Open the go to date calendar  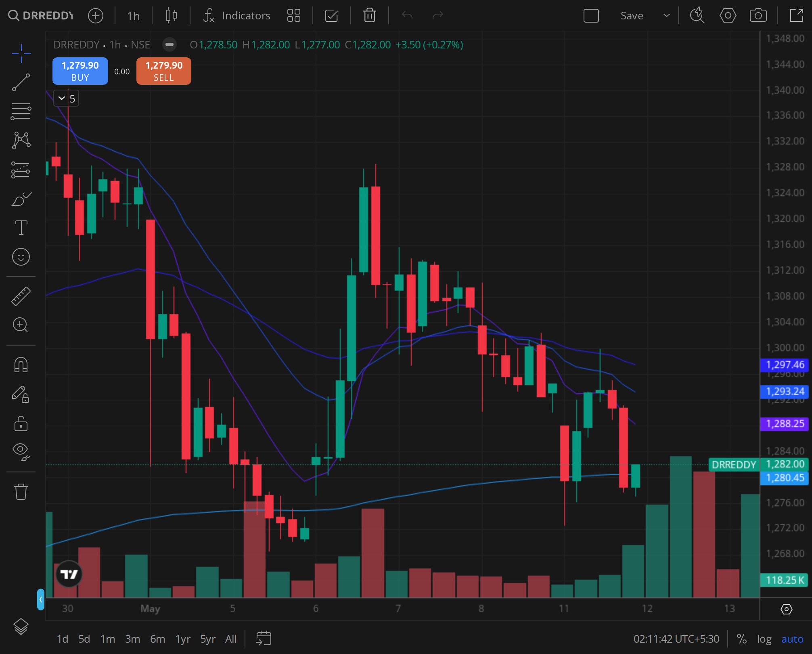pos(264,639)
